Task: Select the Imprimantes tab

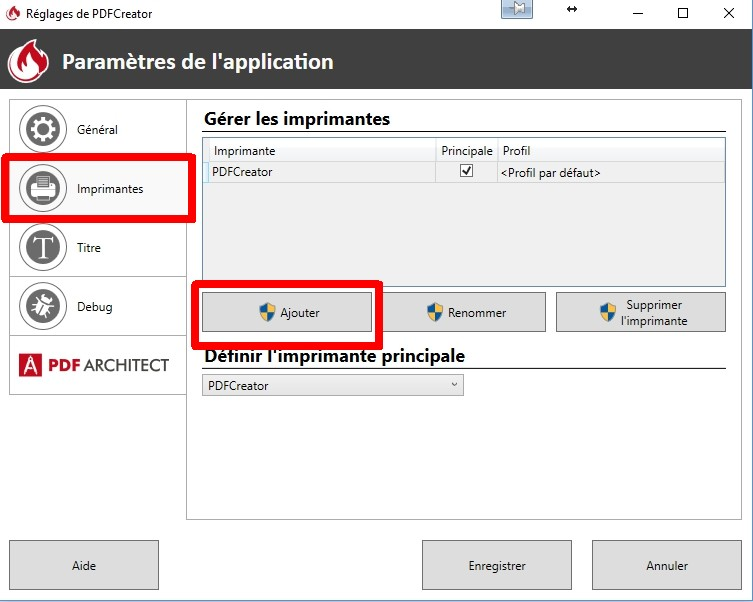Action: (98, 188)
